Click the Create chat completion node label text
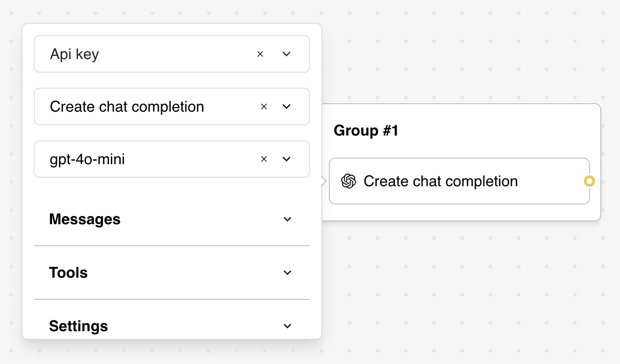Image resolution: width=620 pixels, height=364 pixels. 441,181
